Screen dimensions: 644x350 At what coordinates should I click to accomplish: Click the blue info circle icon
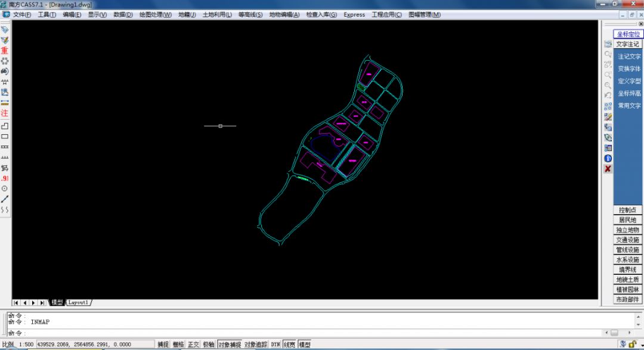tap(608, 158)
